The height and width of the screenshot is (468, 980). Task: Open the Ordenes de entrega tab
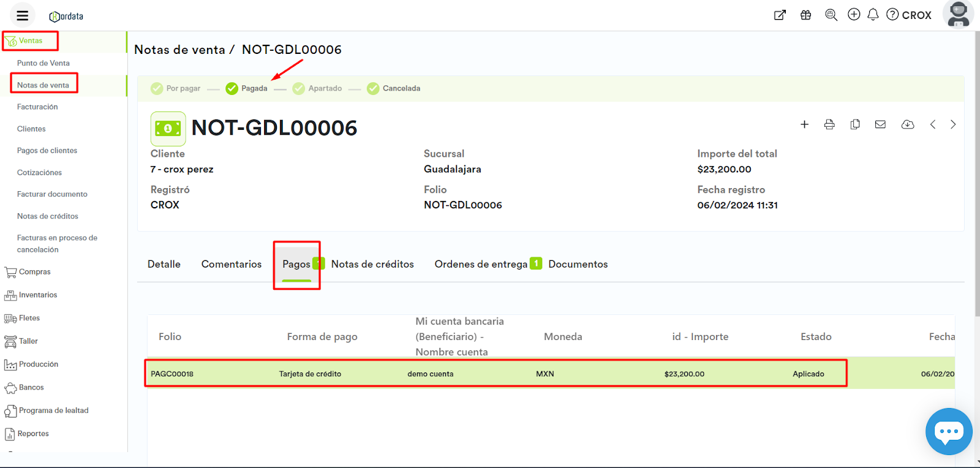pyautogui.click(x=481, y=264)
